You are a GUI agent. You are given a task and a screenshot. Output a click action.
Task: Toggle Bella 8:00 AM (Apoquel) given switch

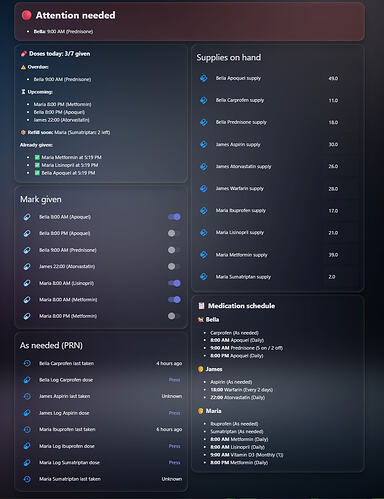(174, 217)
